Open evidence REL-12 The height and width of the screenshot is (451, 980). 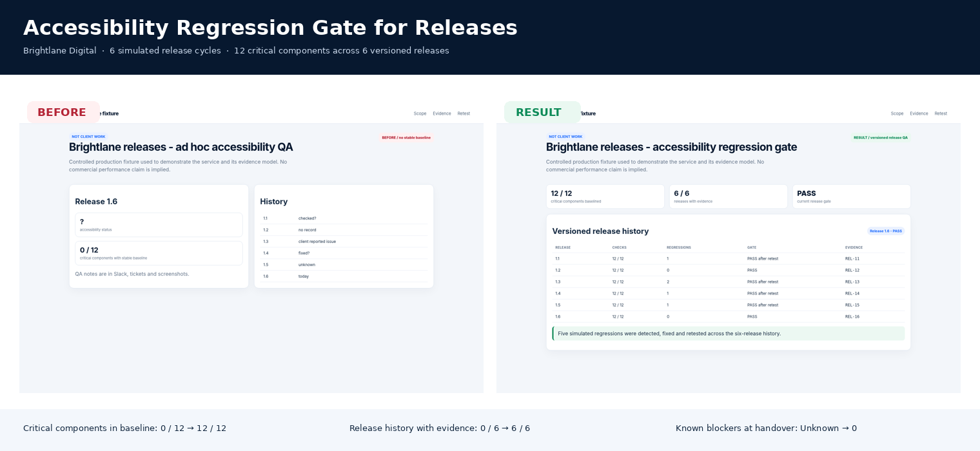pos(852,270)
